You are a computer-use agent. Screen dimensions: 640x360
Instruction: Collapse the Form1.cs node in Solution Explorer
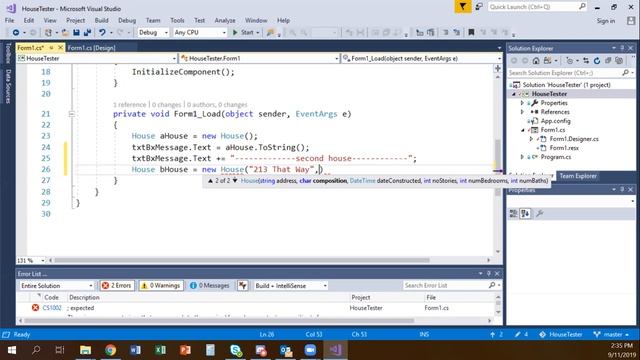click(522, 130)
